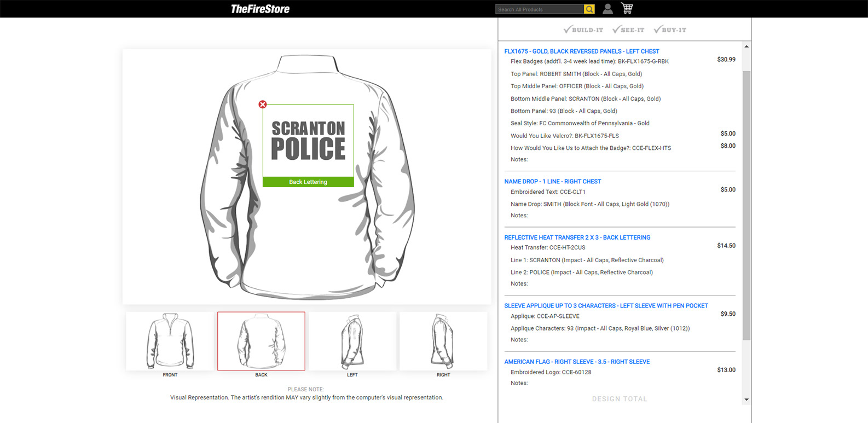Click the $9.50 applique price

[728, 315]
